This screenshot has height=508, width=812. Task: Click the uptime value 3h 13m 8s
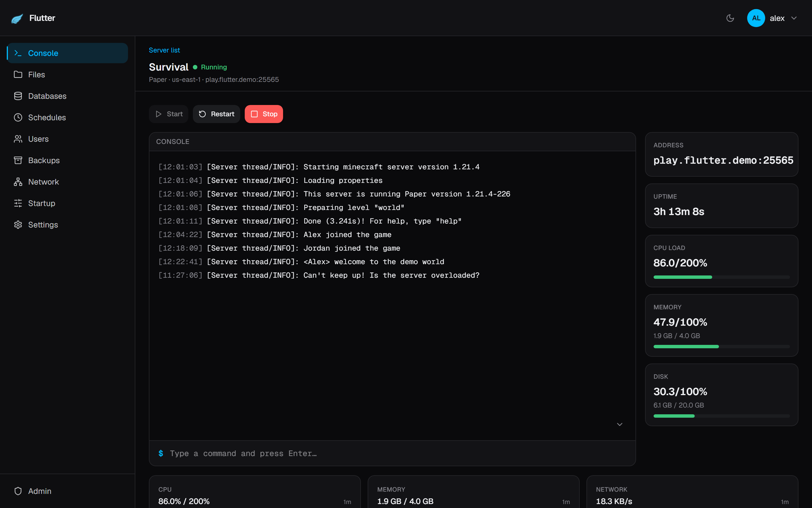pos(679,212)
